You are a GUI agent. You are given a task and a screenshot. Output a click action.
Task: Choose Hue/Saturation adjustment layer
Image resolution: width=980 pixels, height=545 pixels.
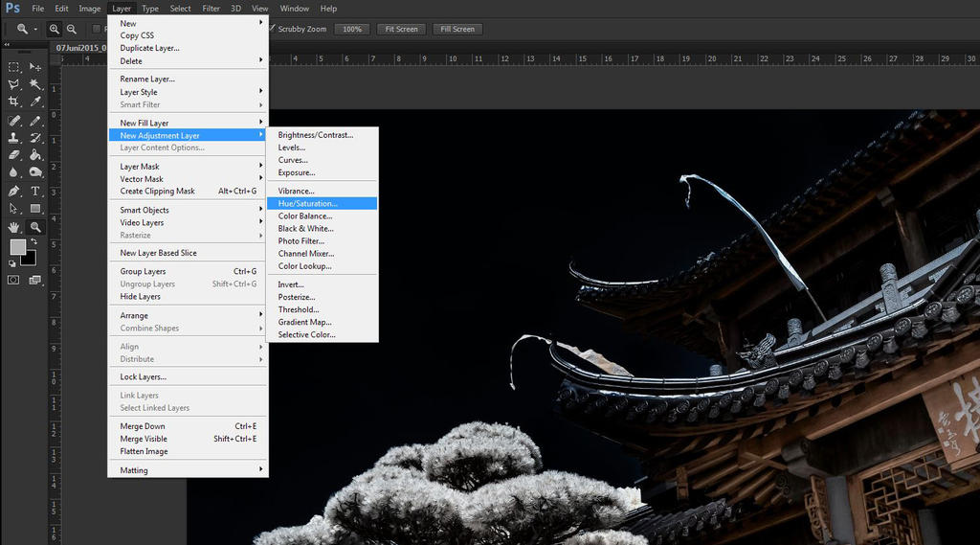[322, 203]
